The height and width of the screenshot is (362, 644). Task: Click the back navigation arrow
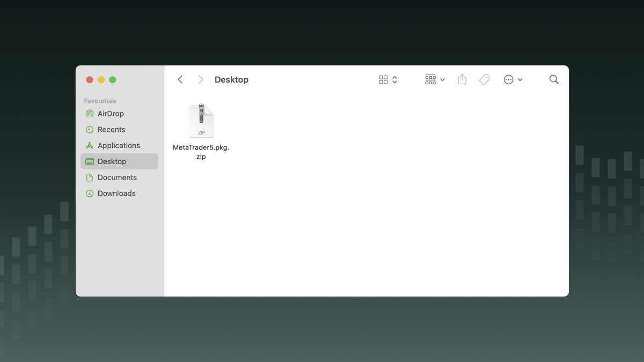point(180,79)
